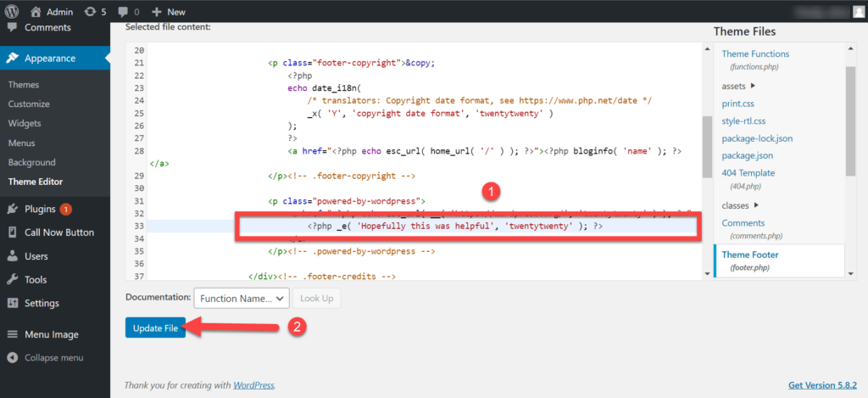Click the Collapse menu arrow icon
The height and width of the screenshot is (398, 868).
point(12,357)
